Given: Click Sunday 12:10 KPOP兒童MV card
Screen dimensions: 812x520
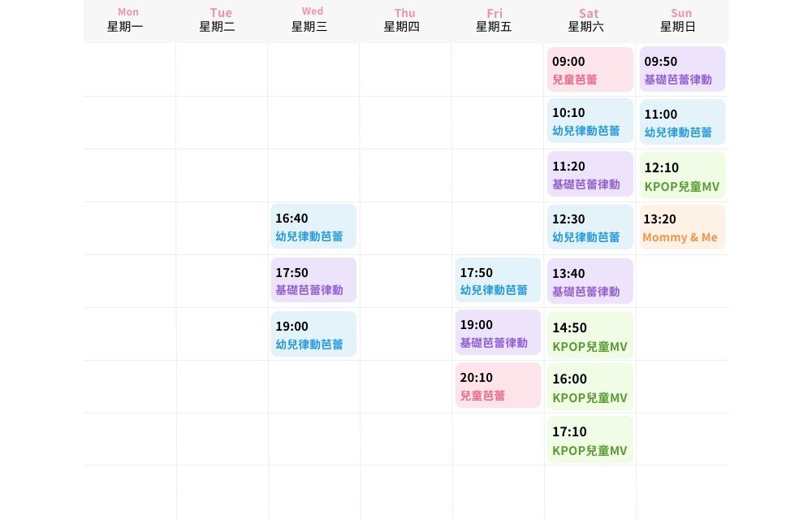Looking at the screenshot, I should tap(682, 176).
